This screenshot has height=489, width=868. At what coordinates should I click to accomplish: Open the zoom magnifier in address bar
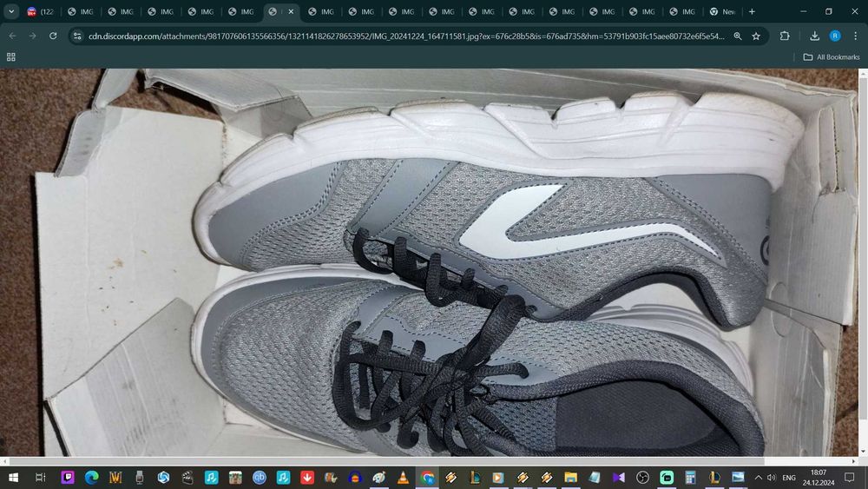pyautogui.click(x=737, y=36)
